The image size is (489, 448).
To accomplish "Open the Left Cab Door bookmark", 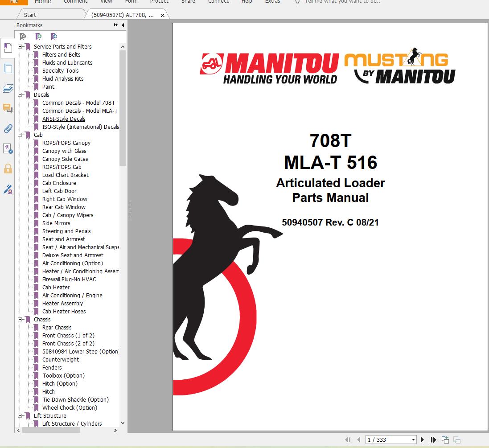I will (59, 191).
